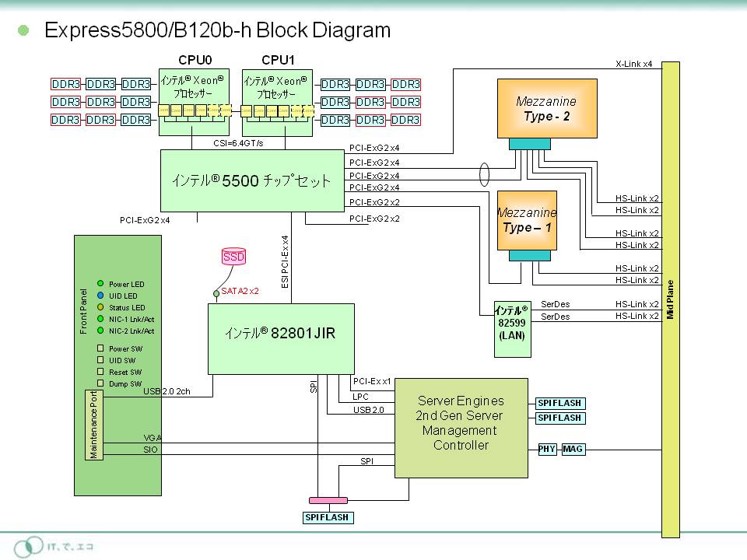Click the blue UID LED indicator

(100, 296)
